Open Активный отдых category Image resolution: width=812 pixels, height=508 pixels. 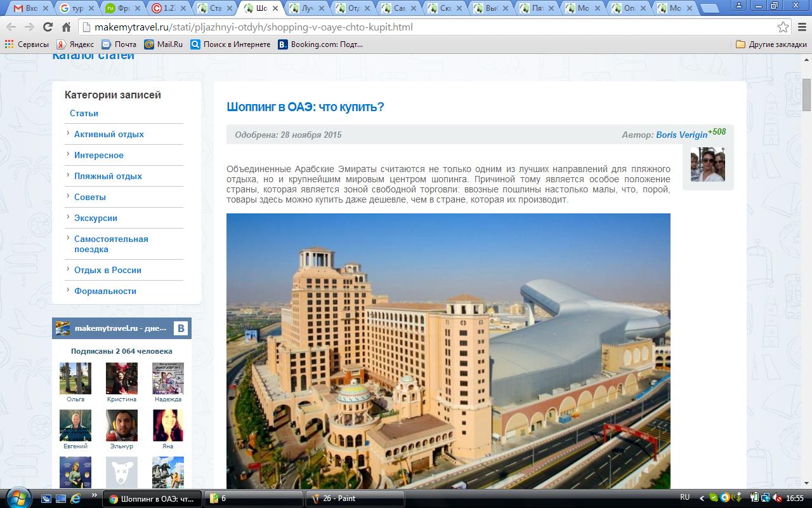pos(109,134)
